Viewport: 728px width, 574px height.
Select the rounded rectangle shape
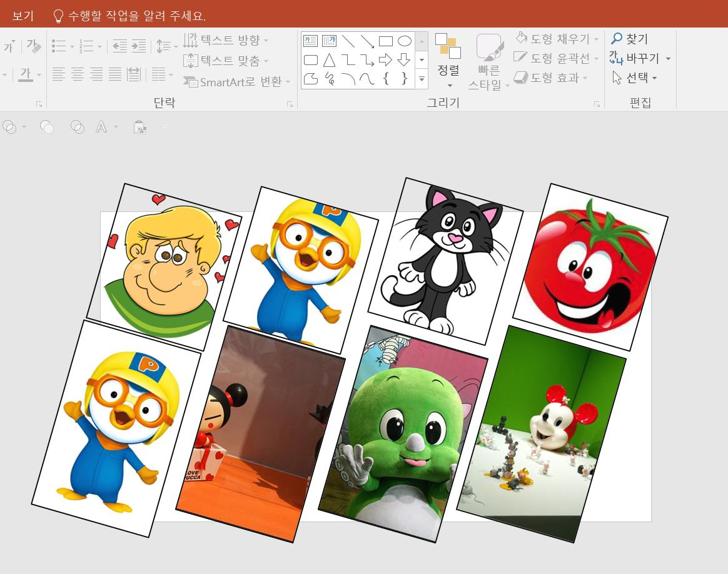tap(311, 60)
